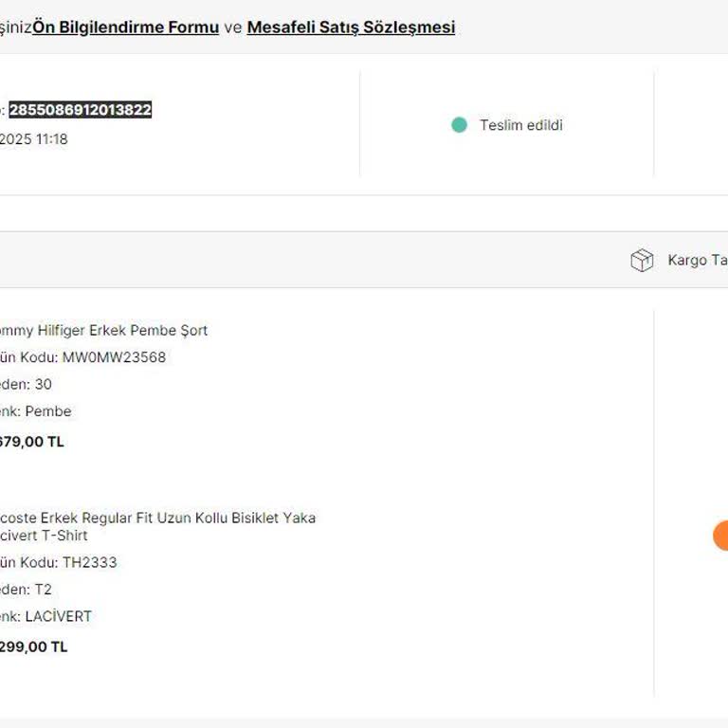This screenshot has height=728, width=728.
Task: Click the size value T2
Action: tap(44, 590)
